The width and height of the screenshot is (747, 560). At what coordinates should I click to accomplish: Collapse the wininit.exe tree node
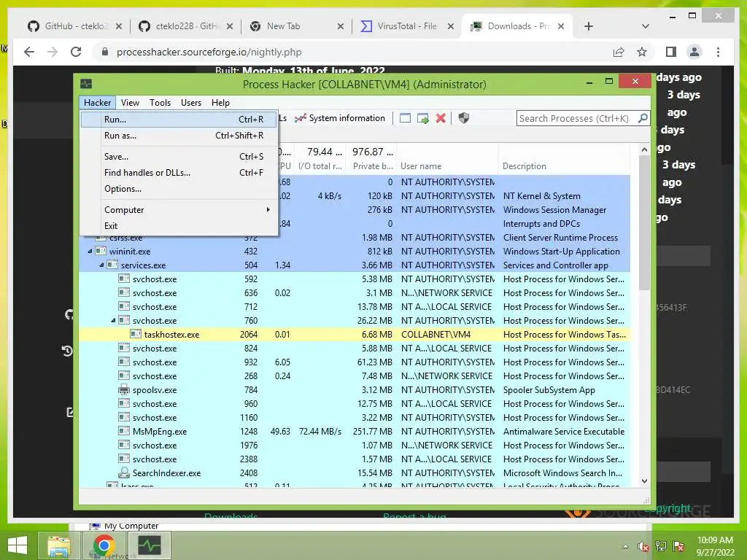tap(90, 251)
